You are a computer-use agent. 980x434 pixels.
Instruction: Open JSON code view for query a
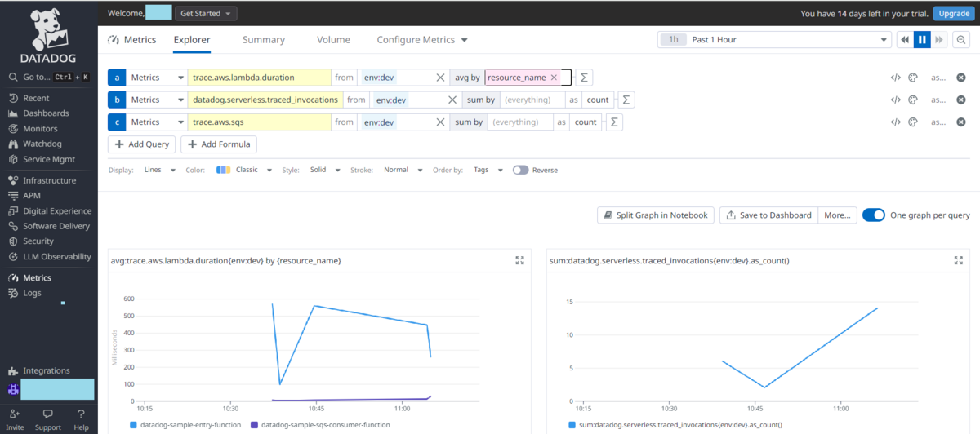(895, 77)
